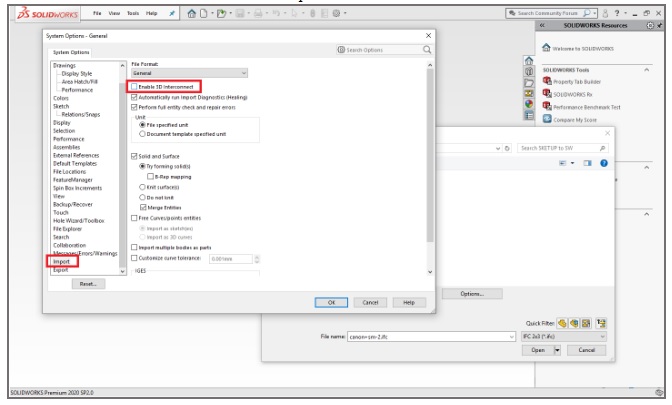This screenshot has height=405, width=672.
Task: Open SOLIDWORKS Resources home task pane tab
Action: coord(529,60)
